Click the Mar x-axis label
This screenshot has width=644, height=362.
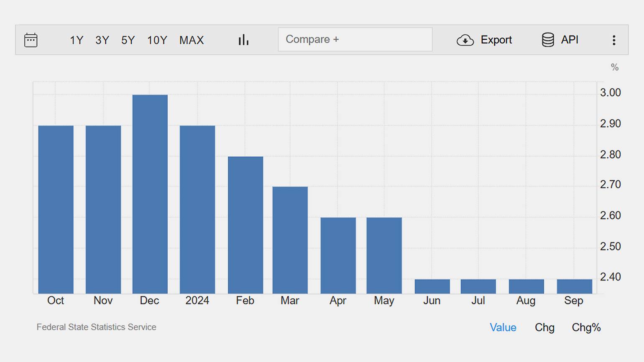tap(290, 301)
